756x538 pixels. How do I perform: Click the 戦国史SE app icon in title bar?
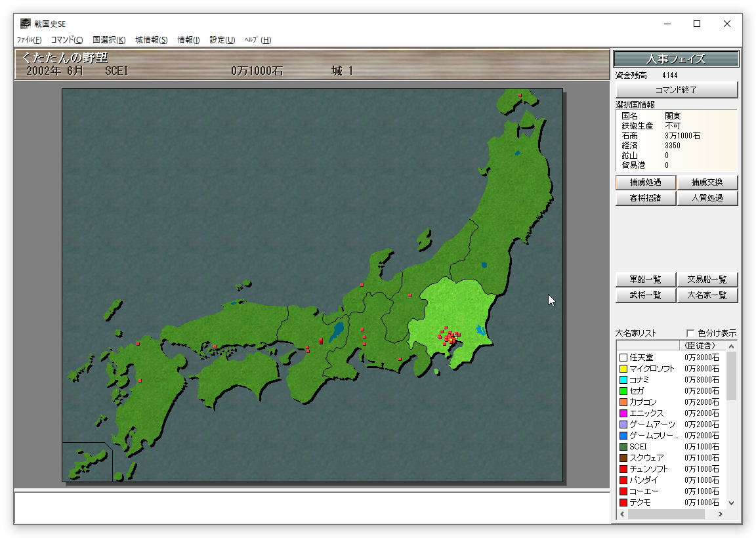pyautogui.click(x=25, y=24)
